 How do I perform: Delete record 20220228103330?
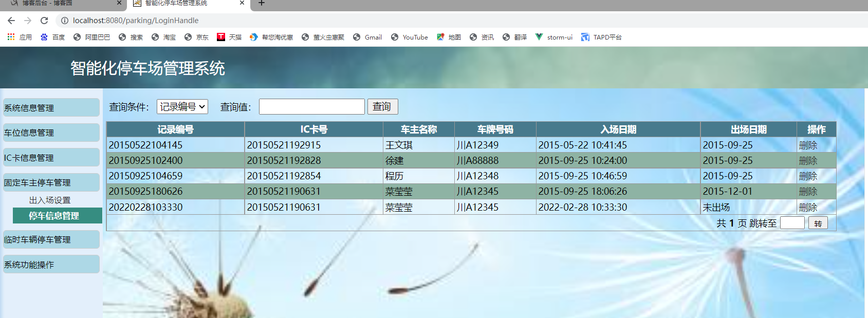pyautogui.click(x=808, y=208)
